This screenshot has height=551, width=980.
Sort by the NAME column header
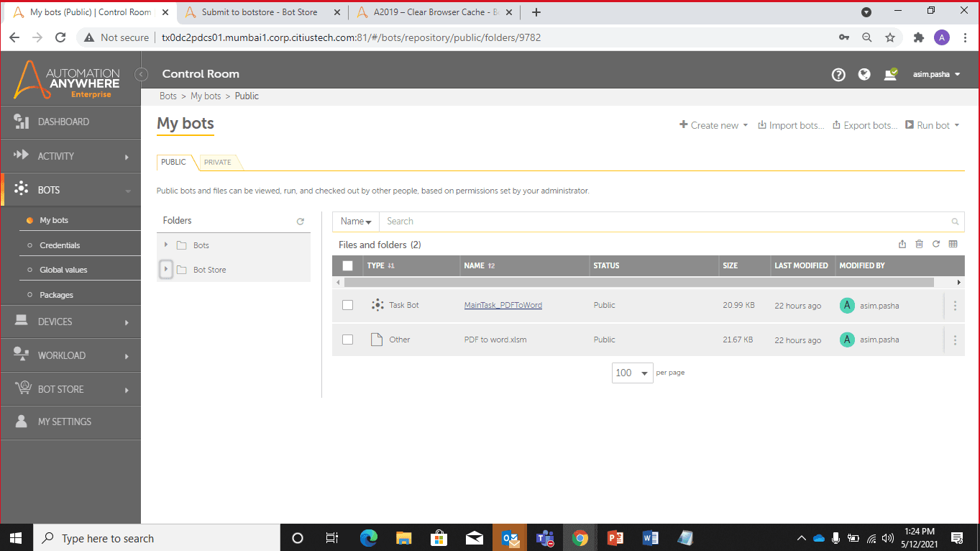pyautogui.click(x=480, y=265)
